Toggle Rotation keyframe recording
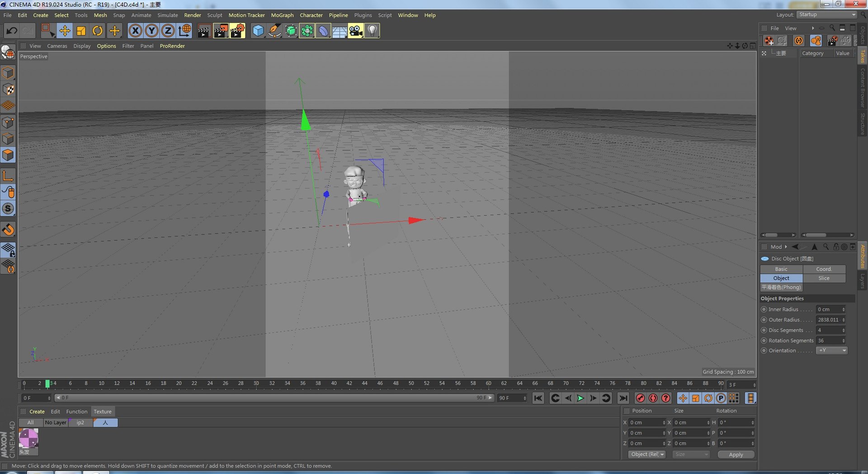Screen dimensions: 868x474 (708, 398)
